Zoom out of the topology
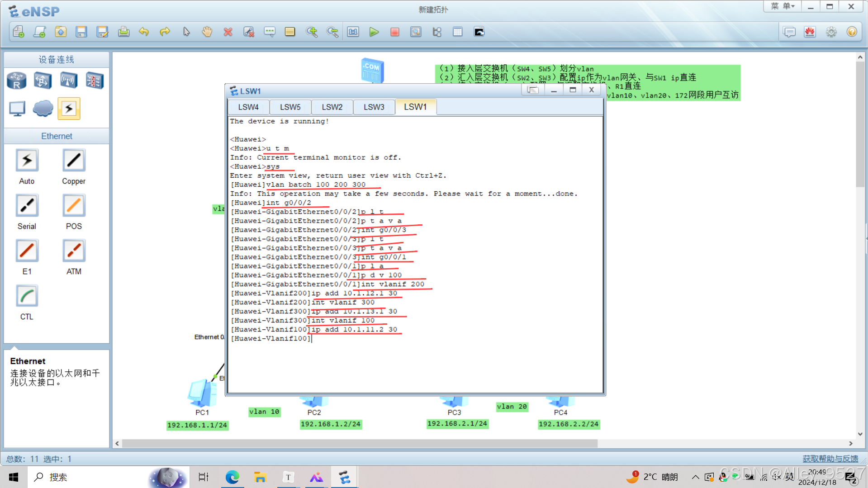Viewport: 868px width, 488px height. pyautogui.click(x=332, y=32)
